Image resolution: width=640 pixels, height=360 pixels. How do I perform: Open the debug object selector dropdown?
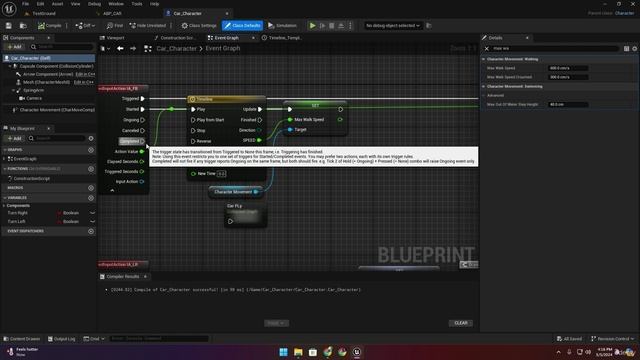point(393,26)
